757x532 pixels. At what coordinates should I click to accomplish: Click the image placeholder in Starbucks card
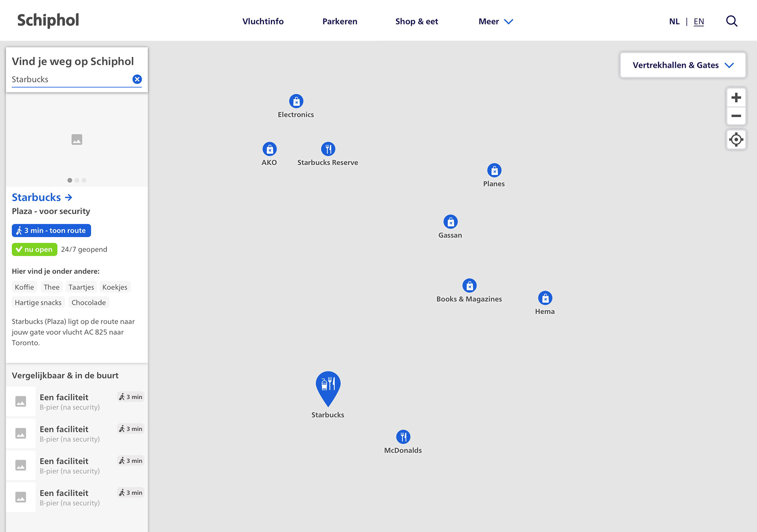77,140
